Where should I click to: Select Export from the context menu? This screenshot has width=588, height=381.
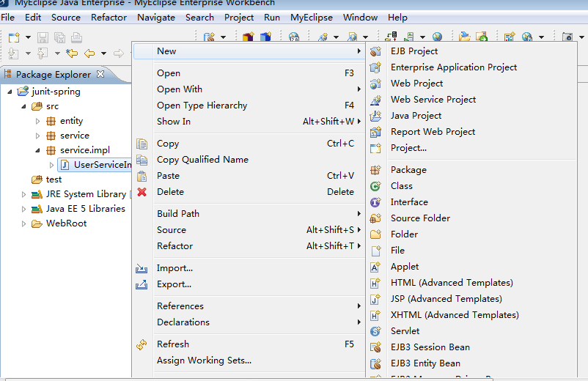click(174, 284)
